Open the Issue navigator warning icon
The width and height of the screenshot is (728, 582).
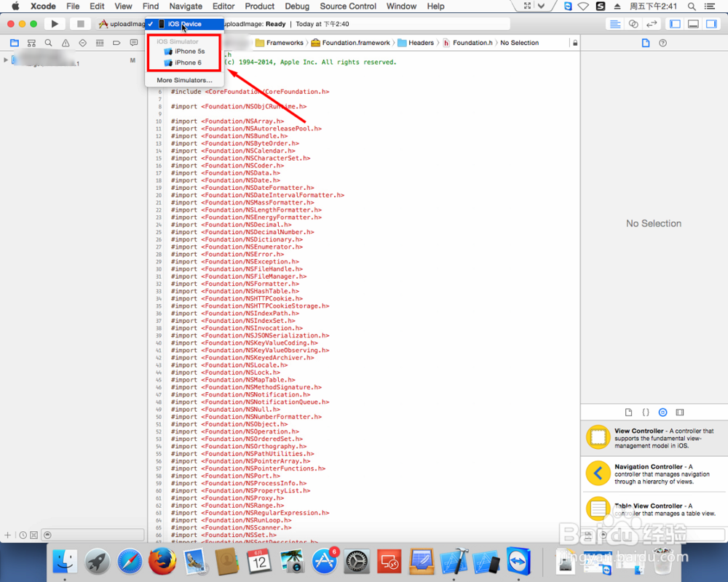(66, 43)
